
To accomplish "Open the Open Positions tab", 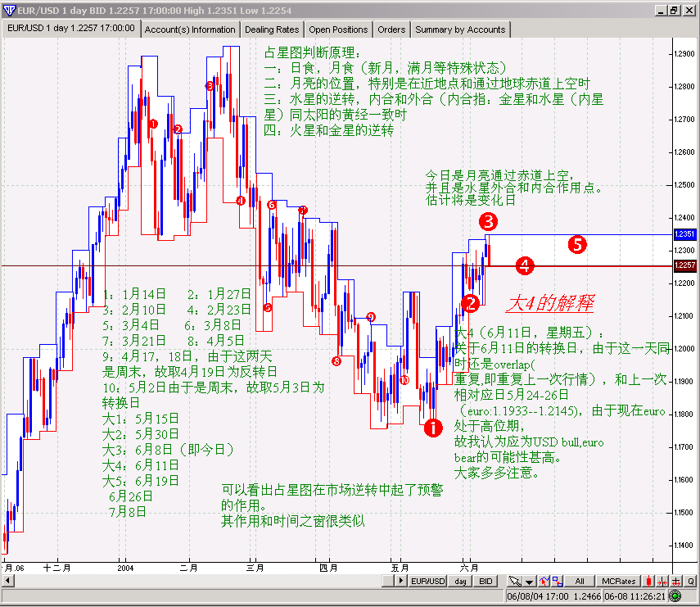I will click(338, 29).
